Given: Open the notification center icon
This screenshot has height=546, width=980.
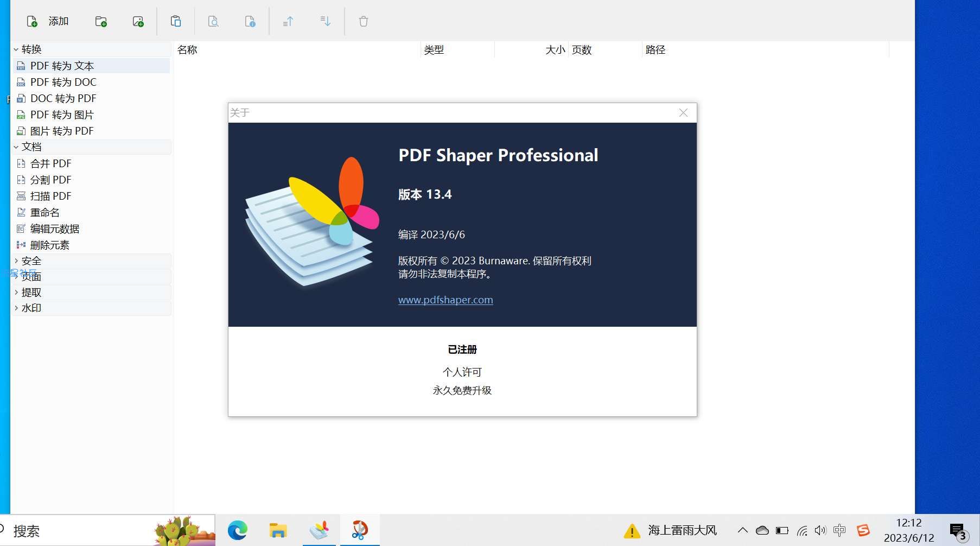Looking at the screenshot, I should coord(959,531).
